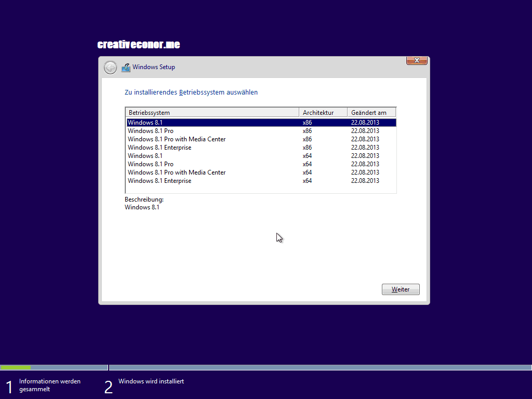Image resolution: width=532 pixels, height=399 pixels.
Task: Select Windows 8.1 Pro x86 entry
Action: click(x=261, y=131)
